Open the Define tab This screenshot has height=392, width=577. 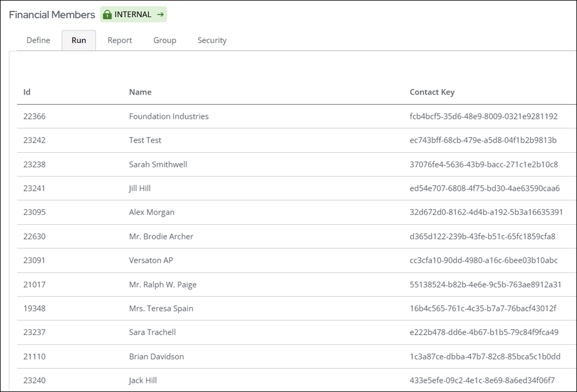pyautogui.click(x=39, y=40)
